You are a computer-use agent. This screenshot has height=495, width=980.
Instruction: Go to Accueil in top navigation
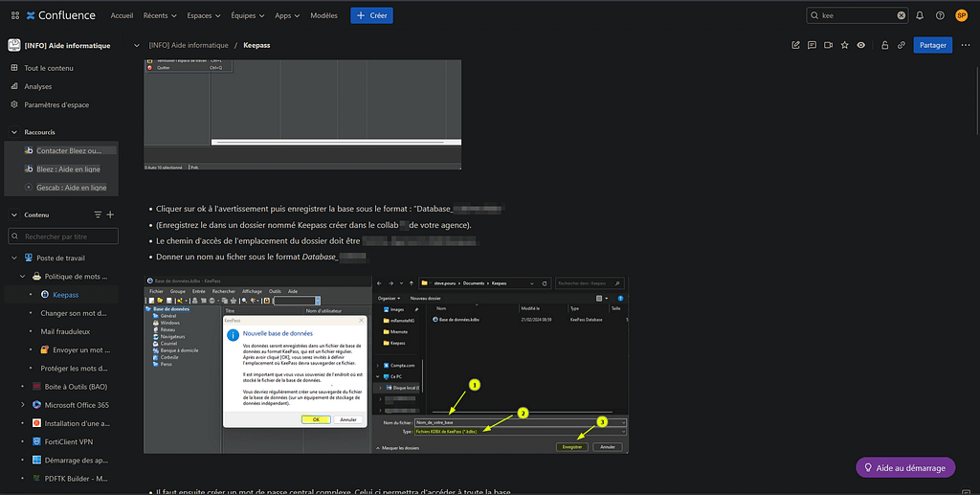(x=122, y=15)
